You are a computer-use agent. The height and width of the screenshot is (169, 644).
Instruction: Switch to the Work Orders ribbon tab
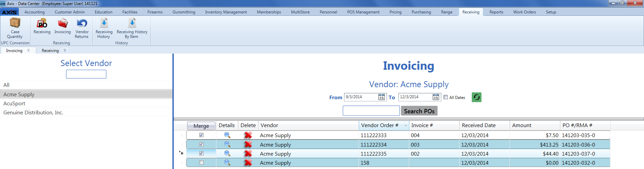coord(524,12)
